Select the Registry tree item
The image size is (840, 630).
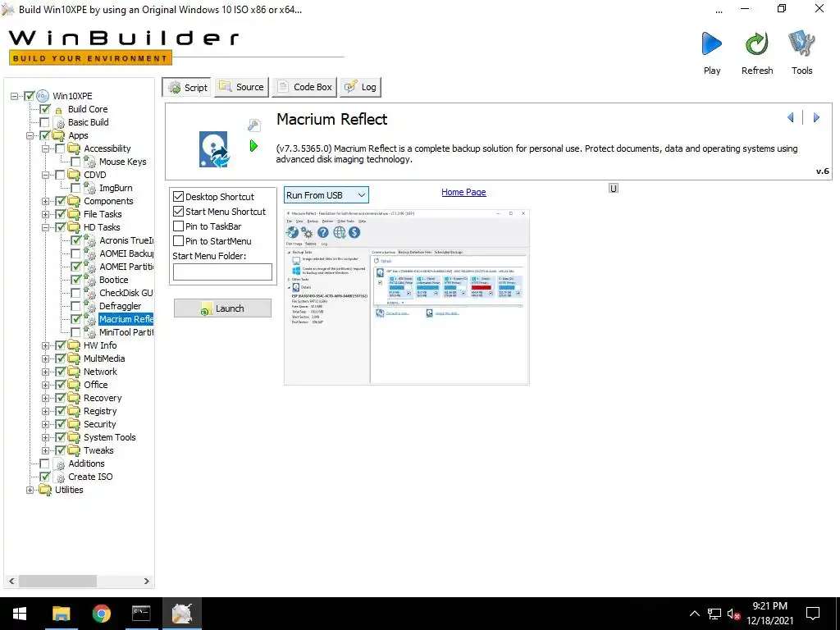[x=99, y=411]
